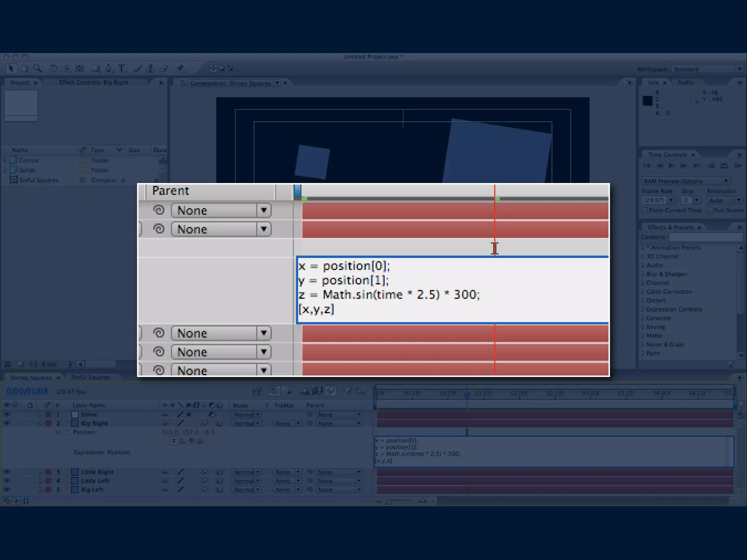Toggle the 3D layer switch for Big Left
The width and height of the screenshot is (747, 560).
point(219,490)
